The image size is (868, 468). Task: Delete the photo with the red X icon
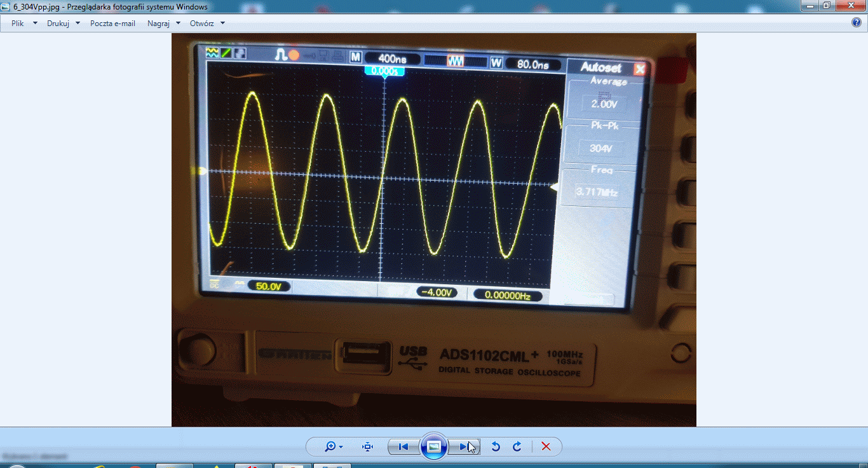[545, 446]
